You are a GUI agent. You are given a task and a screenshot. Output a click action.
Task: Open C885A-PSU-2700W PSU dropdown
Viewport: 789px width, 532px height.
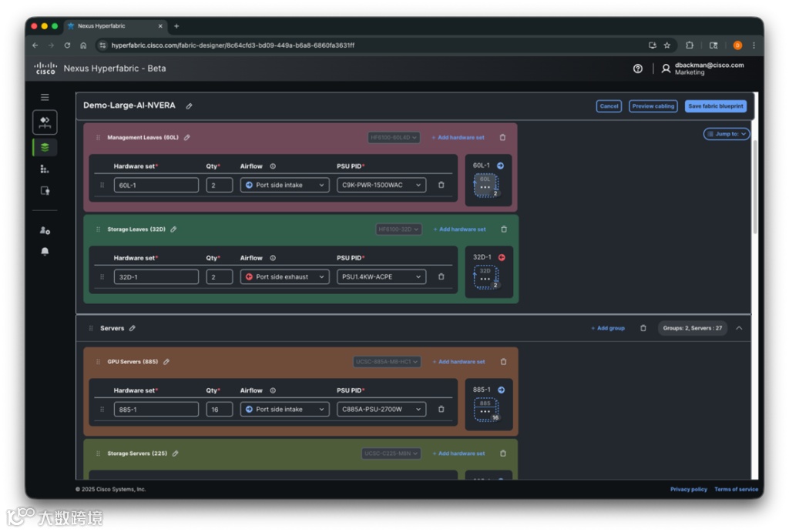pos(381,410)
